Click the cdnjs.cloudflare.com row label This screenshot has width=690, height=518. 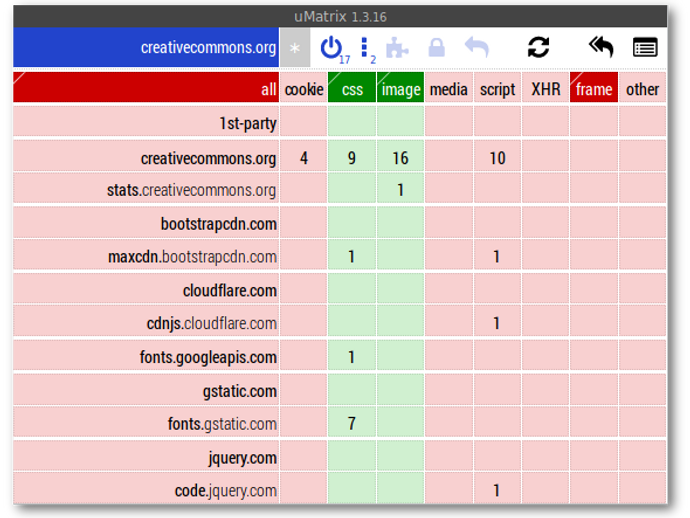point(146,321)
